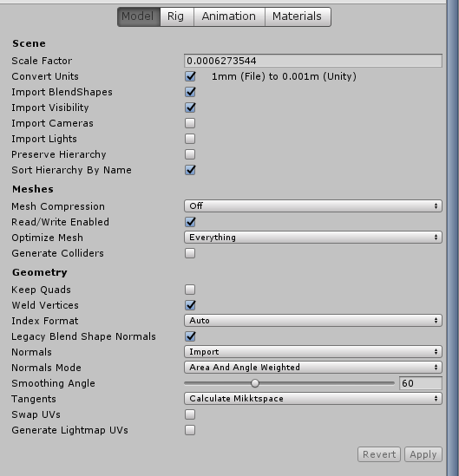Disable Weld Vertices checkbox
The width and height of the screenshot is (459, 476).
pos(190,305)
